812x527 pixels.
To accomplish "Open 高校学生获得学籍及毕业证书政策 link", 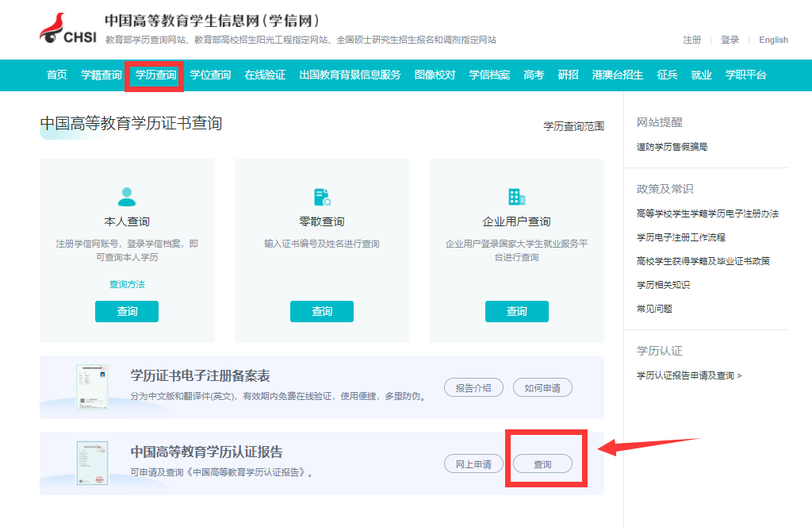I will click(x=703, y=261).
